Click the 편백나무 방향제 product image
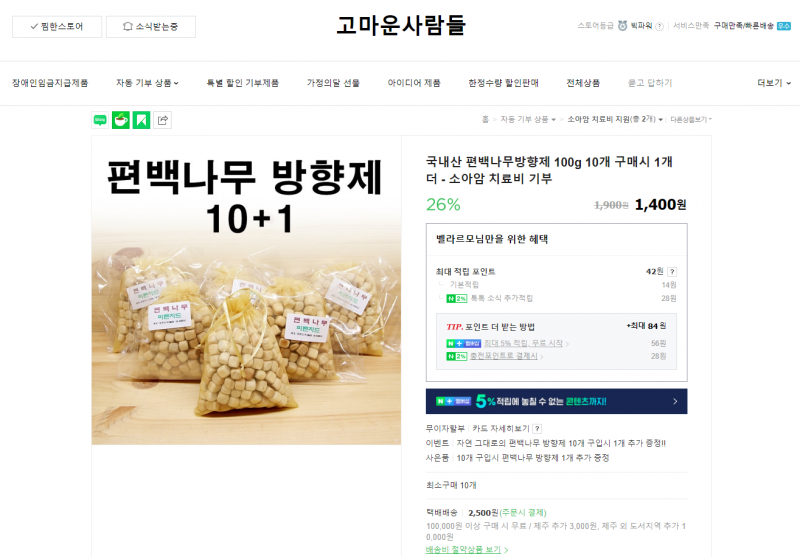The width and height of the screenshot is (800, 557). coord(246,290)
